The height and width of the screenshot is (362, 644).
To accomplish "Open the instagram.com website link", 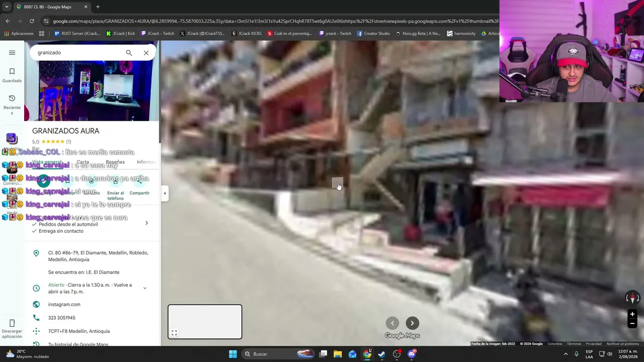I will 64,304.
